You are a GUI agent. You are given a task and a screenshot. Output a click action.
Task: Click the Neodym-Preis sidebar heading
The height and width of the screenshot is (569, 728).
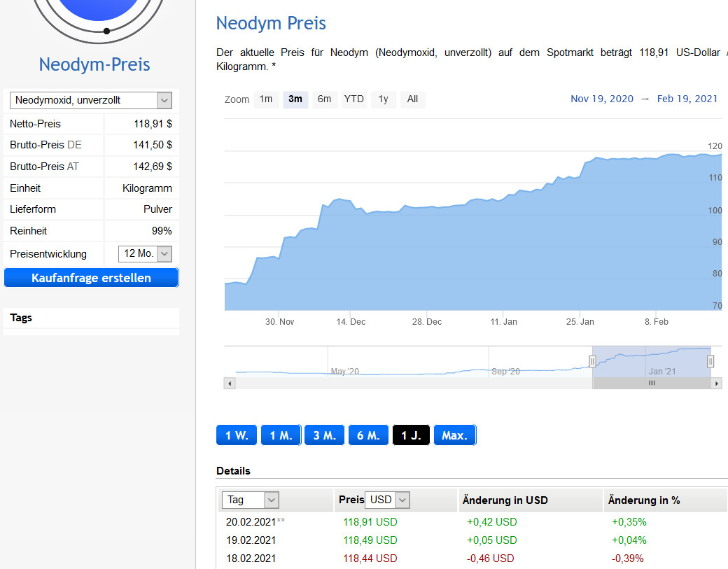pos(94,64)
